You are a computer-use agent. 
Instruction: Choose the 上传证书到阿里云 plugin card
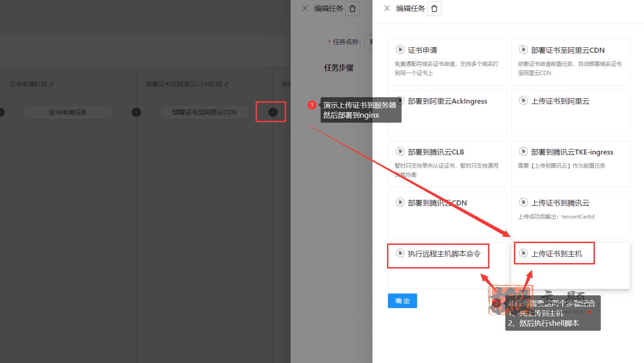[570, 113]
